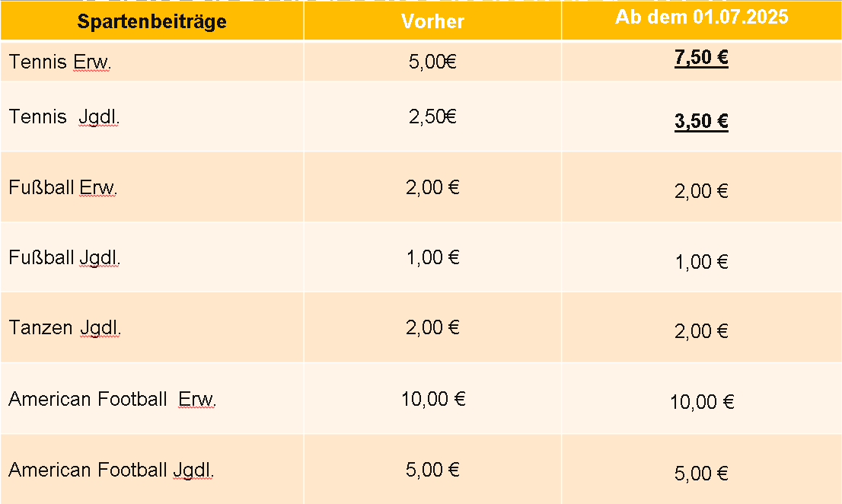
Task: Click Fußball Erw. price in Vorher column
Action: pos(432,187)
